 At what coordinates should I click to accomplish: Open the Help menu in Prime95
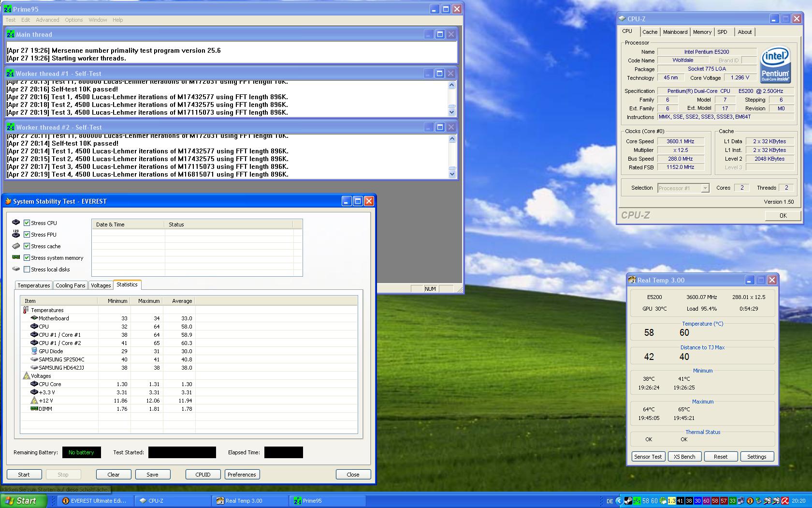[x=118, y=20]
